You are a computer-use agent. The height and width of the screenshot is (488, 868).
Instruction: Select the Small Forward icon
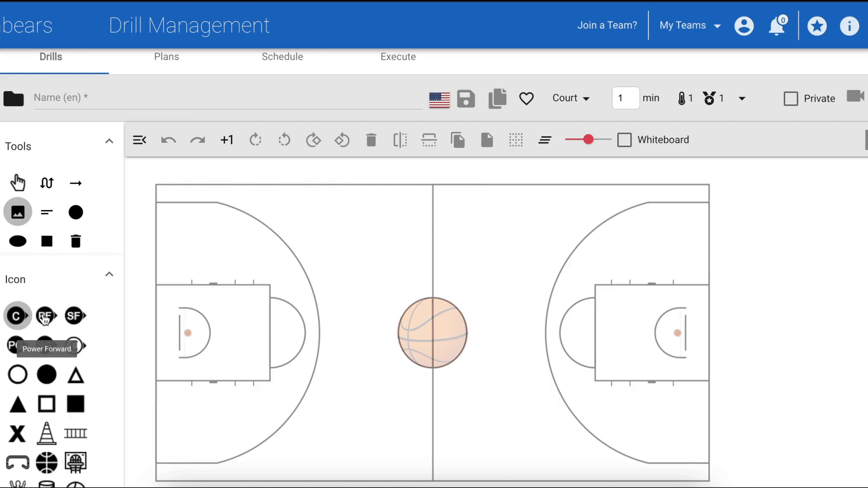(75, 316)
